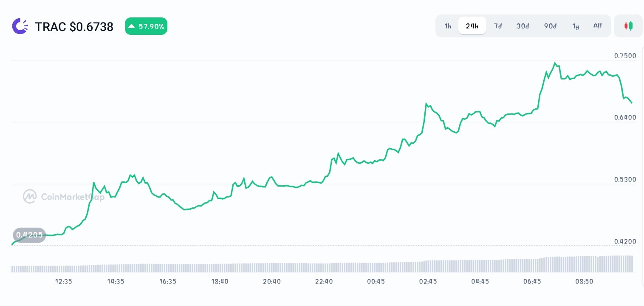Show the 1y price range
The width and height of the screenshot is (644, 306).
576,26
